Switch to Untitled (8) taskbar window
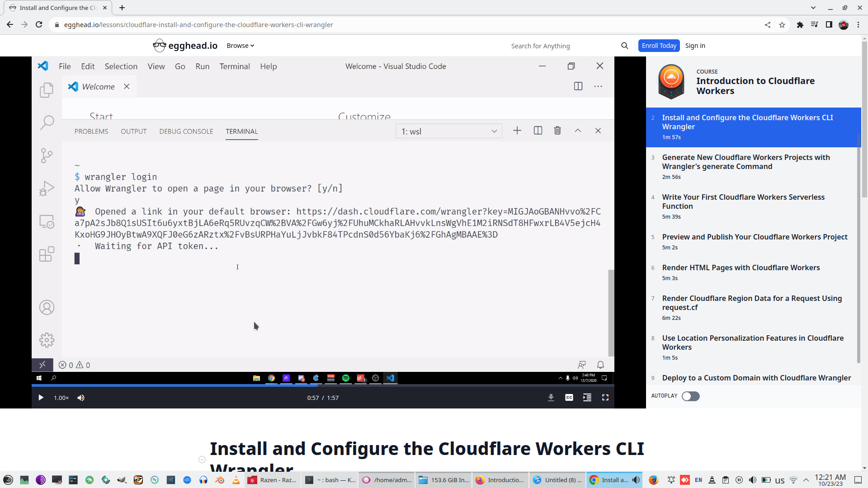The width and height of the screenshot is (868, 488). point(557,480)
